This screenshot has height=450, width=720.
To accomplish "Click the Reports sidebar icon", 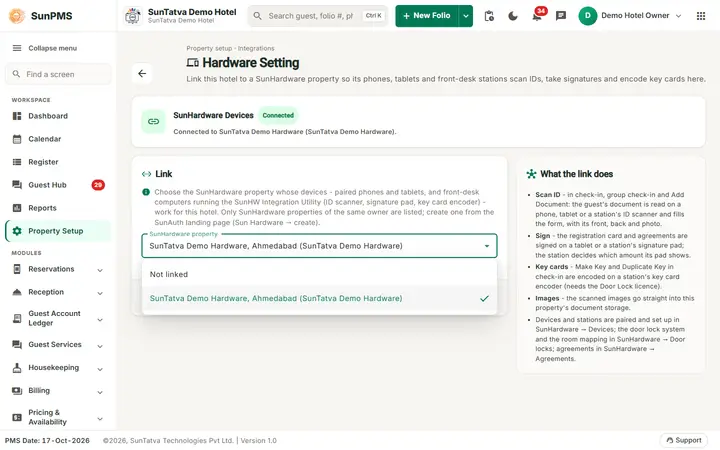I will tap(17, 208).
